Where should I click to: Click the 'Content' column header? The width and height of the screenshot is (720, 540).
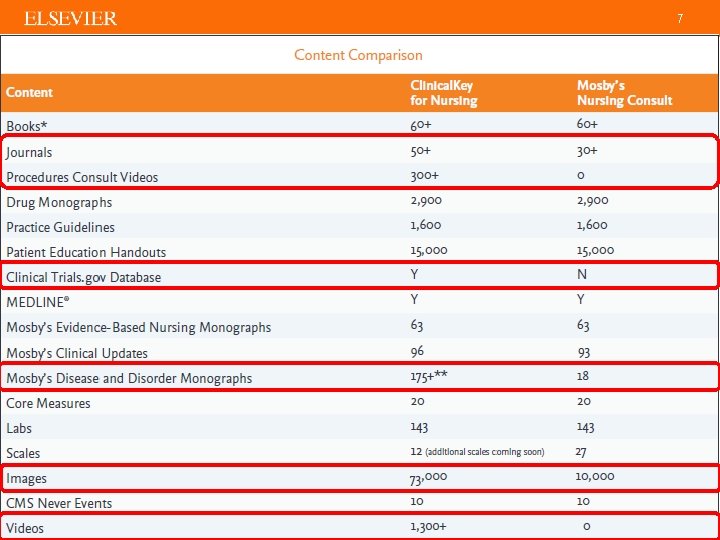pyautogui.click(x=29, y=92)
